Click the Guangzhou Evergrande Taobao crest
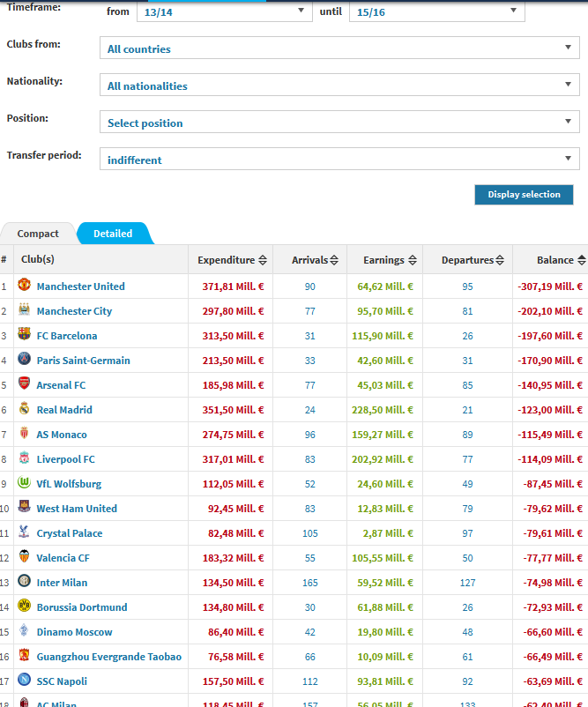Screen dimensions: 588x707 [25, 655]
